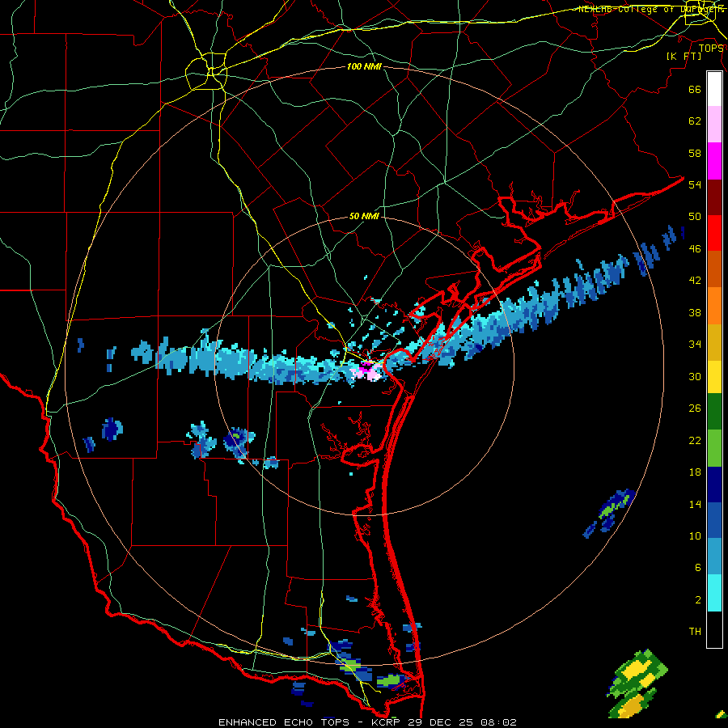Click the "TOPS" legend title
728x728 pixels.
click(711, 48)
